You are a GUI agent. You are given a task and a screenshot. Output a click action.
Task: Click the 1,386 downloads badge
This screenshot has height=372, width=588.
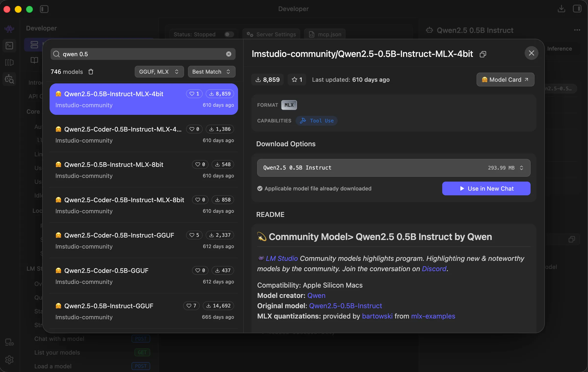(x=220, y=129)
